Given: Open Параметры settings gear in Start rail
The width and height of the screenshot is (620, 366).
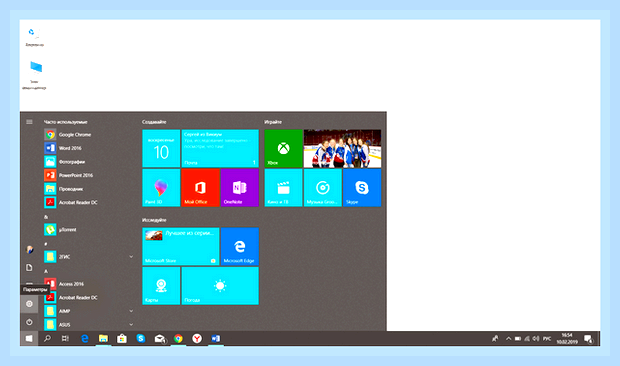Looking at the screenshot, I should click(29, 304).
